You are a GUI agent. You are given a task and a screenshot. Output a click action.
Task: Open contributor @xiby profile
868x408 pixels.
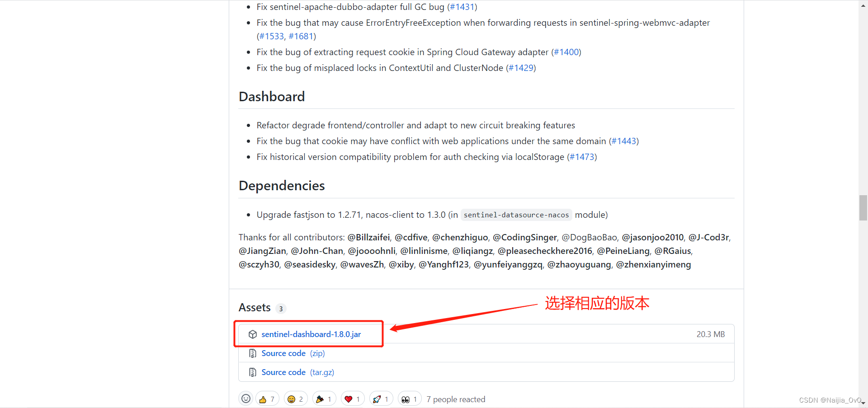pos(401,264)
